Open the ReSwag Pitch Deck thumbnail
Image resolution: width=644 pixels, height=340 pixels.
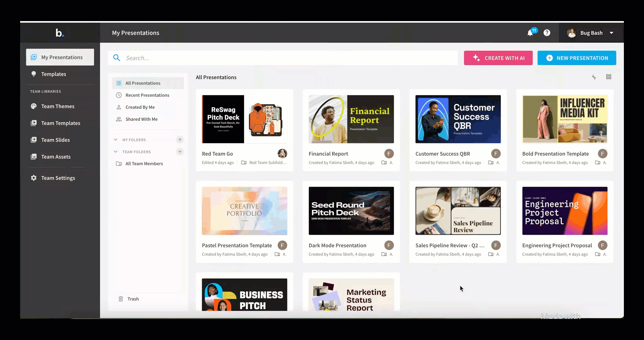(x=244, y=119)
